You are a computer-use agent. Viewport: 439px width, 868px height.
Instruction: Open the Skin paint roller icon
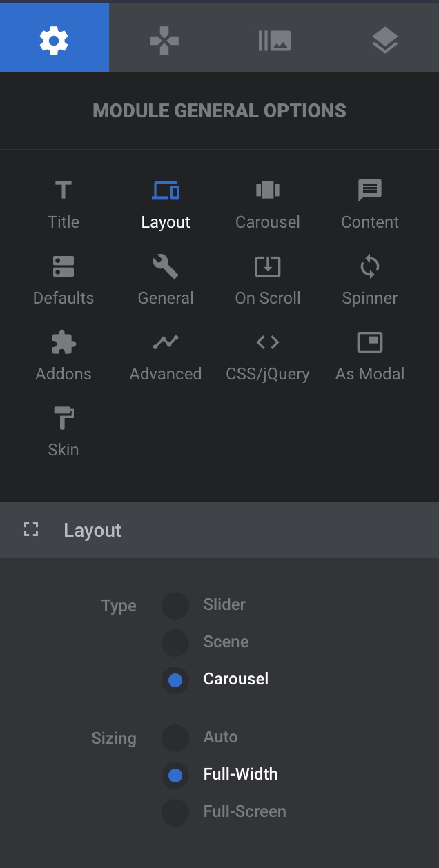point(64,418)
